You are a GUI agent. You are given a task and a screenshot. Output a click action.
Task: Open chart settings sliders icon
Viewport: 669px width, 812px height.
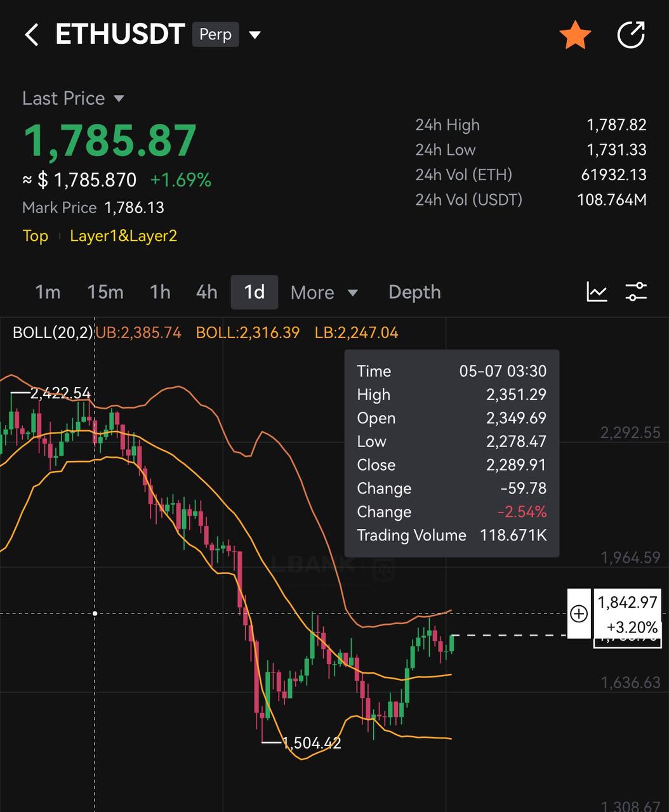[636, 292]
